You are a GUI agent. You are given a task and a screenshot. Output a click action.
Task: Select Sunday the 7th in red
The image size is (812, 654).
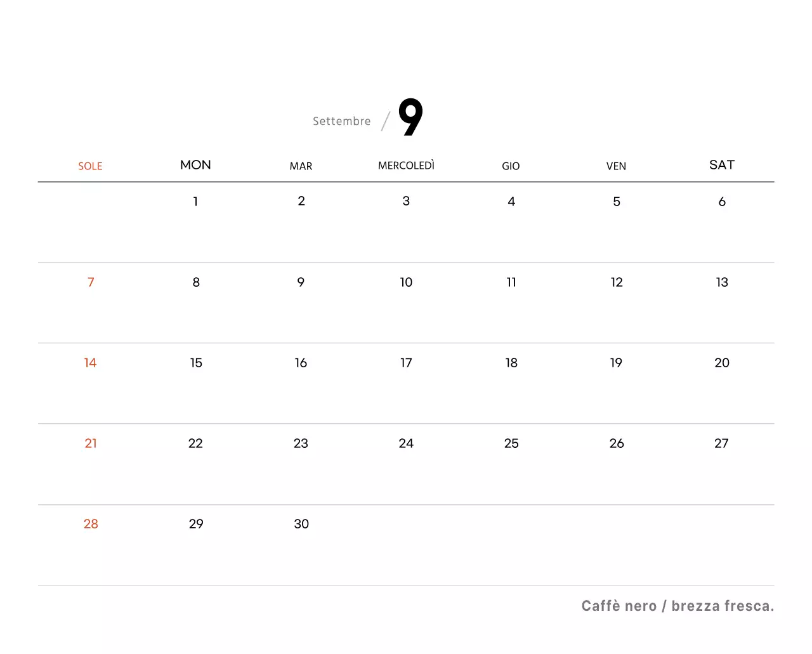pyautogui.click(x=91, y=282)
